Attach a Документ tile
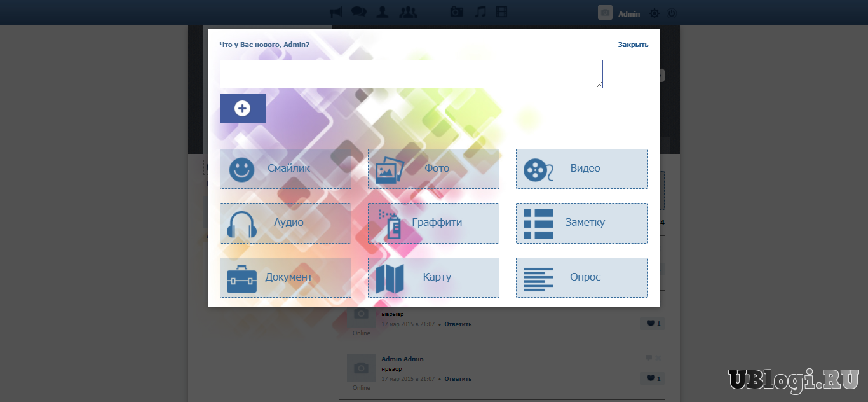Image resolution: width=868 pixels, height=402 pixels. coord(285,277)
